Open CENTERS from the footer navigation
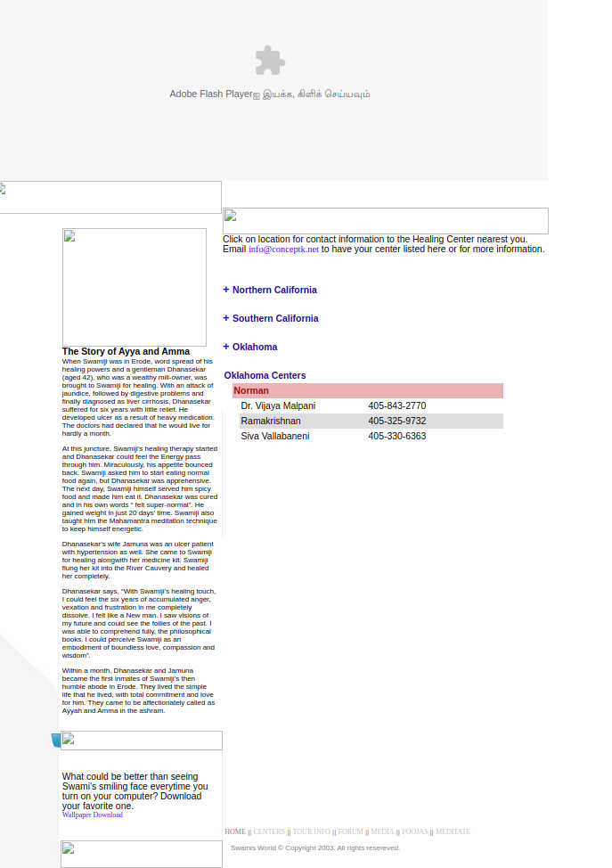The width and height of the screenshot is (612, 868). click(x=269, y=831)
